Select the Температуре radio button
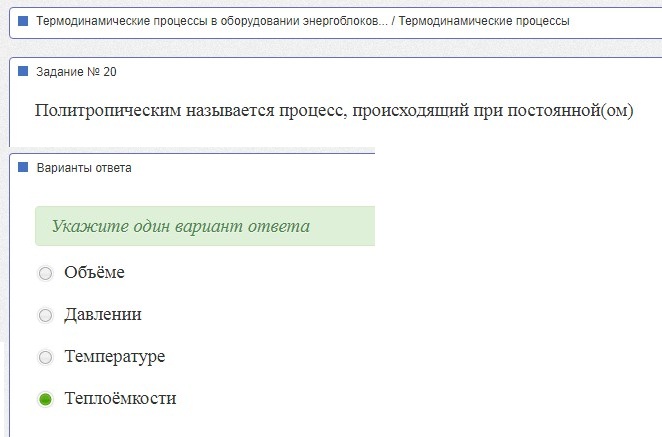662x437 pixels. click(x=45, y=357)
